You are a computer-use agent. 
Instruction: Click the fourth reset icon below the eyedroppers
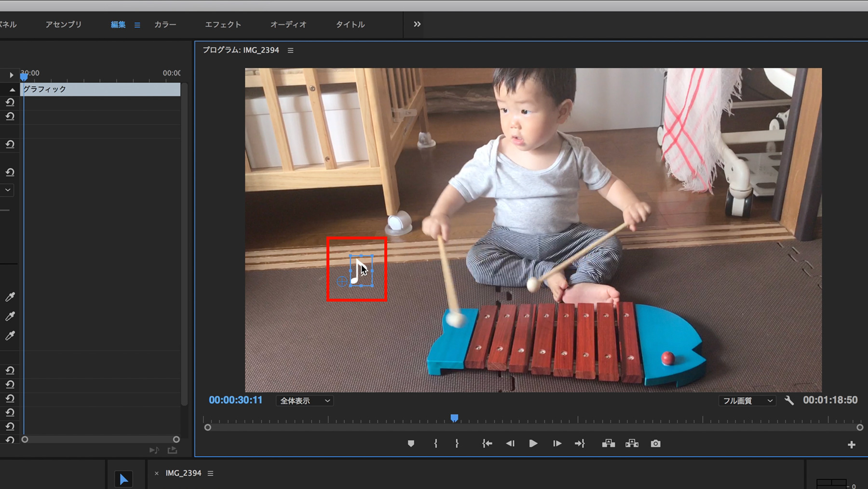(10, 412)
